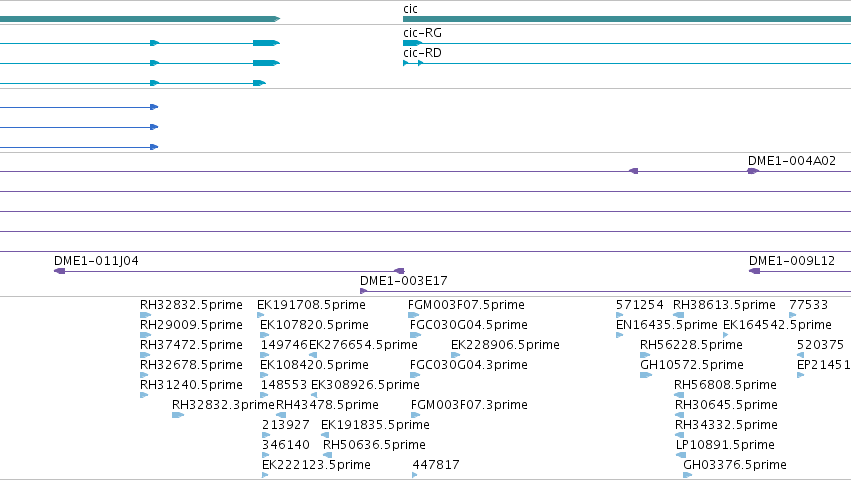Click the RH34332.5prime EST label
The image size is (851, 480).
[726, 425]
